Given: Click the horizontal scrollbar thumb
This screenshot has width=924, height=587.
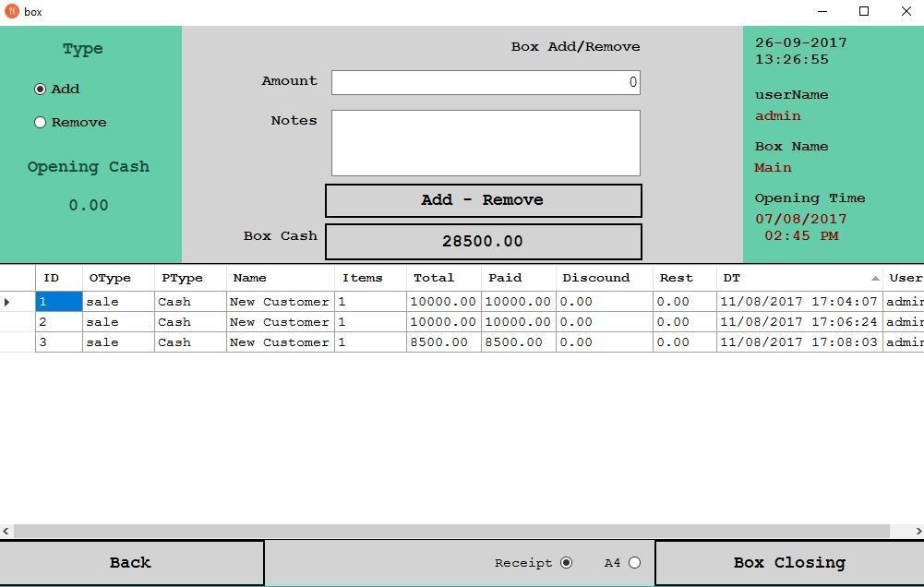Looking at the screenshot, I should [x=451, y=531].
